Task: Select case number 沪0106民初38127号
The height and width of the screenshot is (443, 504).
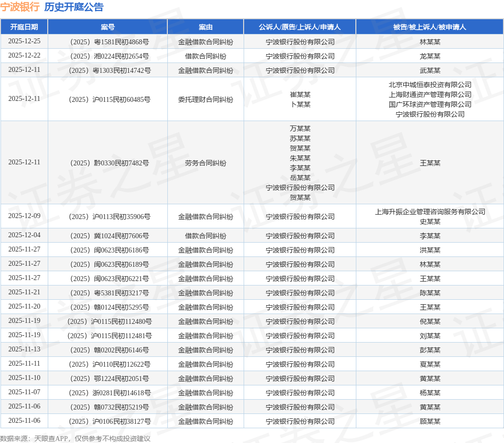Action: pos(110,421)
